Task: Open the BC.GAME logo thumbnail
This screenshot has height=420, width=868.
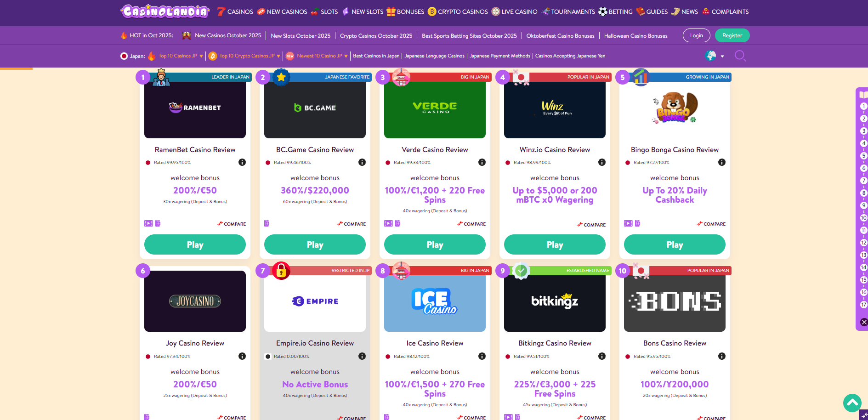Action: (x=315, y=108)
